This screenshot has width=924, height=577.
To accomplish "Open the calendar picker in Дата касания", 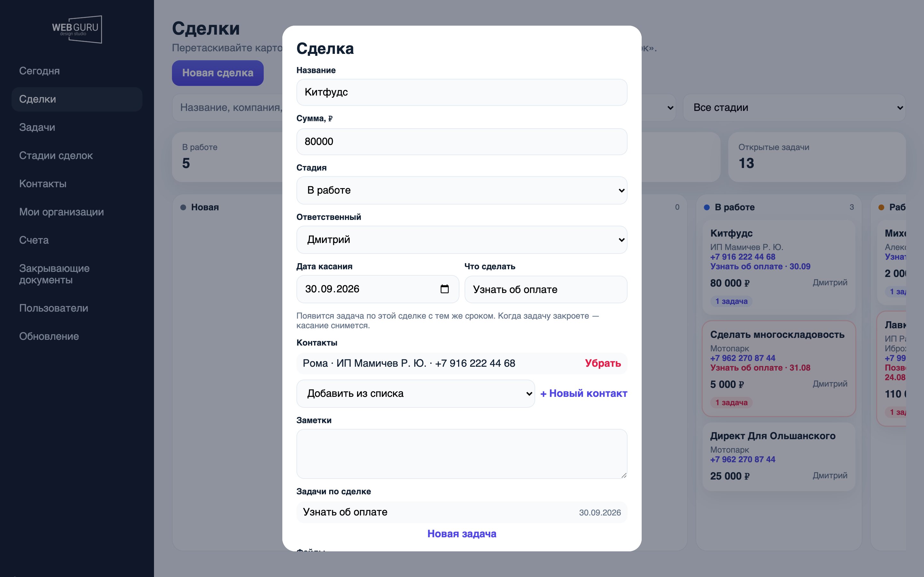I will tap(444, 289).
